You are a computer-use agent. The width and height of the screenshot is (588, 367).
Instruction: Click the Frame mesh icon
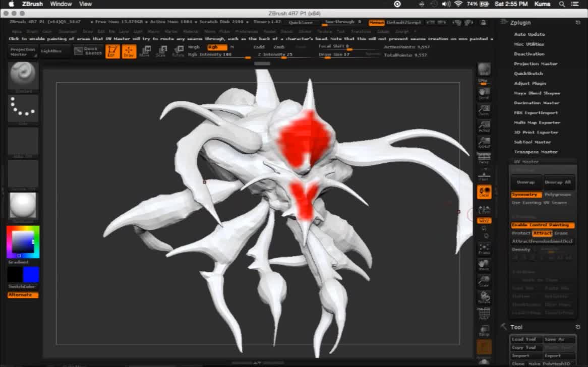pyautogui.click(x=484, y=249)
